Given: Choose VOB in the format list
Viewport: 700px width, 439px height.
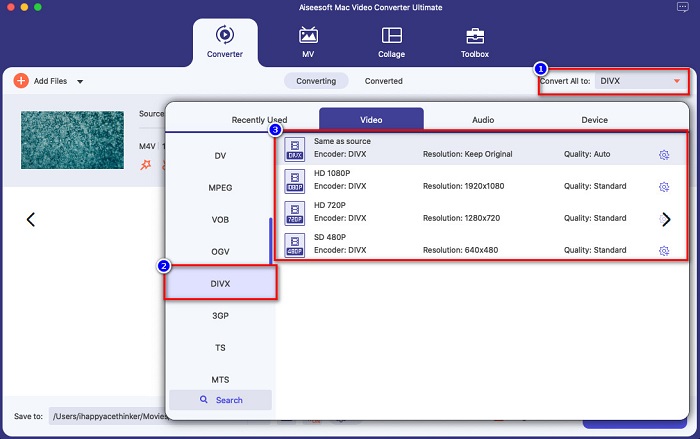Looking at the screenshot, I should (x=220, y=220).
